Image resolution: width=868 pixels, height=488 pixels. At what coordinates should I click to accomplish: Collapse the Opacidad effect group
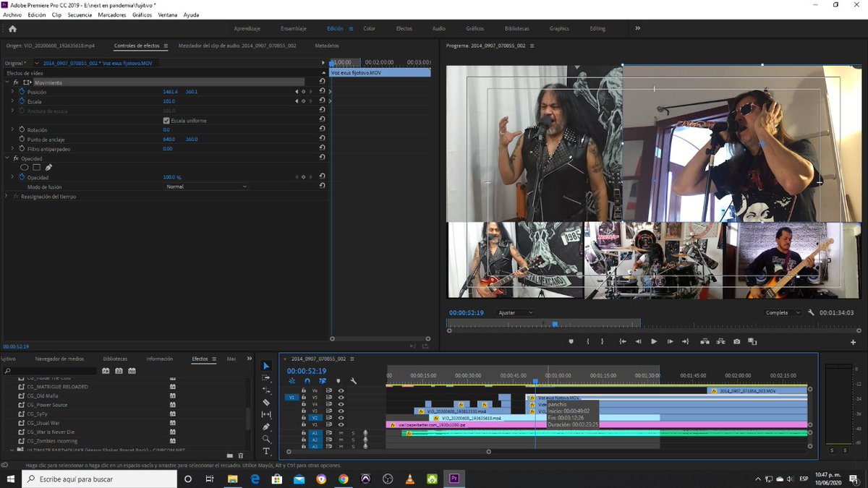pos(7,158)
